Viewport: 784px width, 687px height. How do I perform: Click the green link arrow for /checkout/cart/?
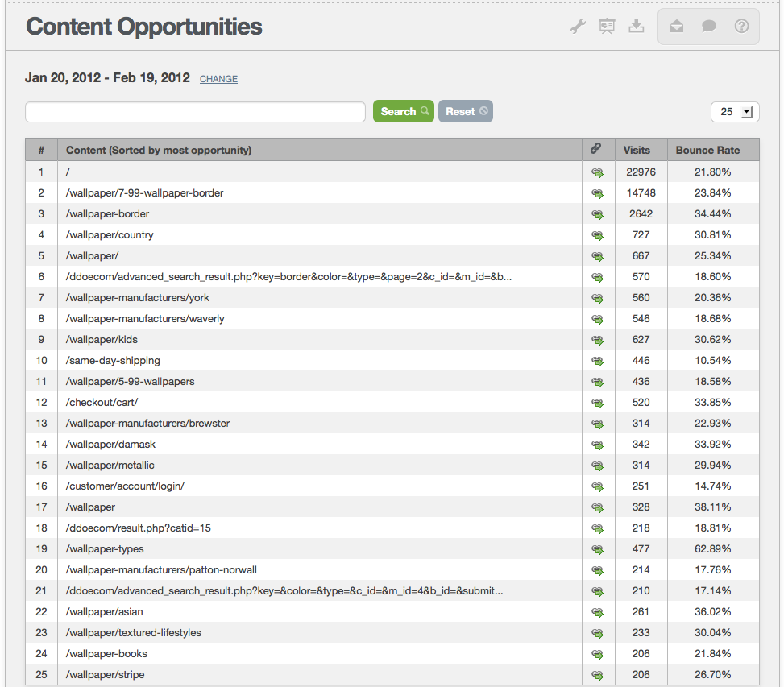596,403
